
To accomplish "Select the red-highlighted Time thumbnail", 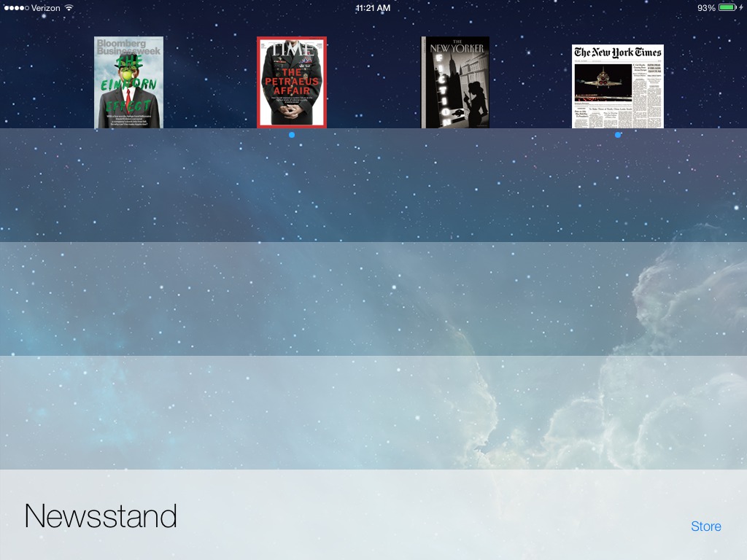I will coord(292,81).
